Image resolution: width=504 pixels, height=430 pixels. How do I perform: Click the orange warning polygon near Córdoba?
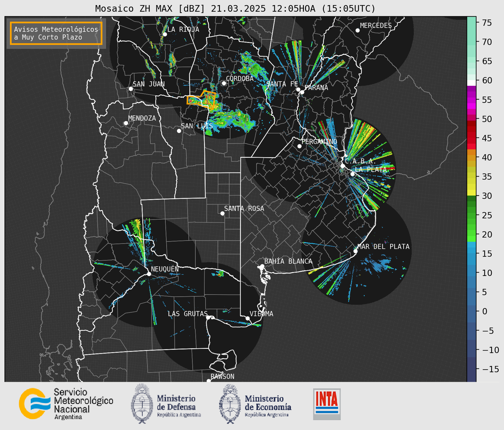point(202,100)
